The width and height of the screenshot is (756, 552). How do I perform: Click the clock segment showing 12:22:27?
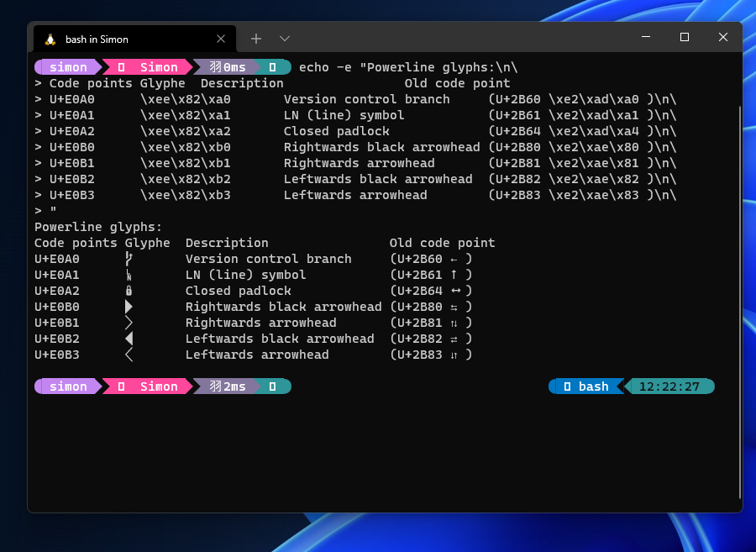670,386
